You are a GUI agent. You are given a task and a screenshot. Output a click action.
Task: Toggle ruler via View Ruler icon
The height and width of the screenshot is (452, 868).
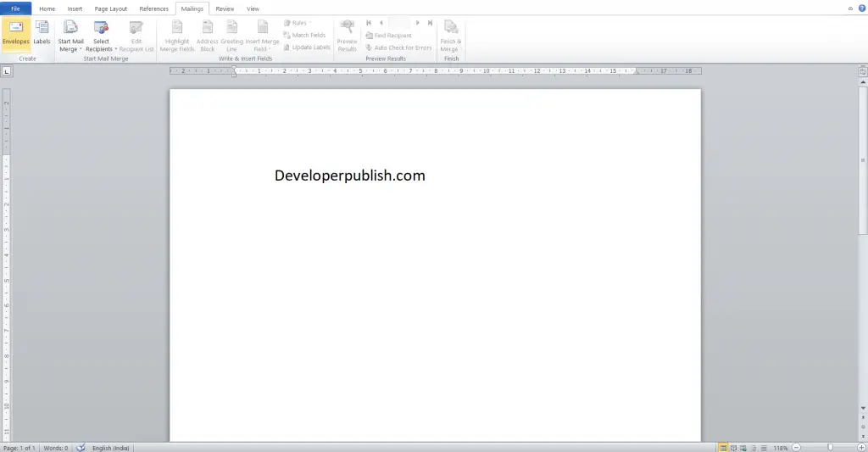(x=862, y=71)
